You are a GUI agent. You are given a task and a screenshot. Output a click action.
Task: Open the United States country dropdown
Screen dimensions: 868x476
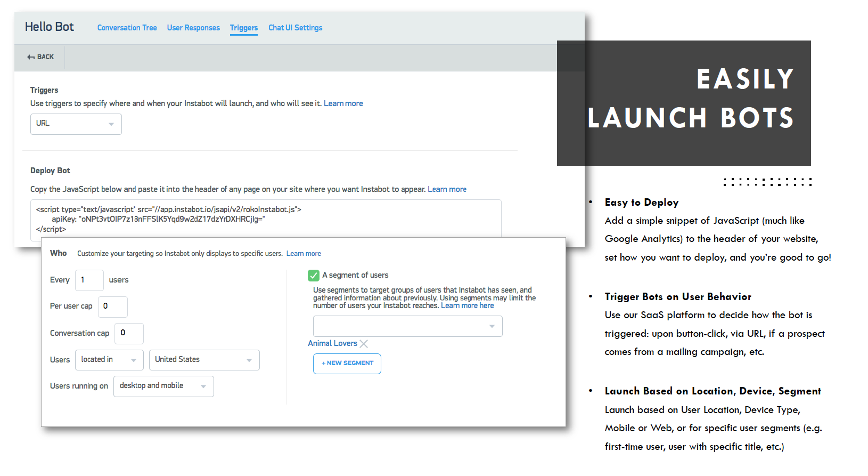pyautogui.click(x=204, y=360)
